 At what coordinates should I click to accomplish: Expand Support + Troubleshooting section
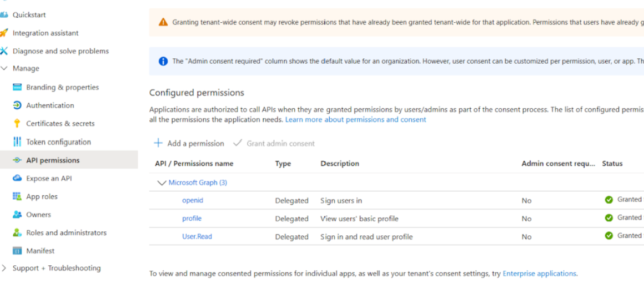click(4, 268)
